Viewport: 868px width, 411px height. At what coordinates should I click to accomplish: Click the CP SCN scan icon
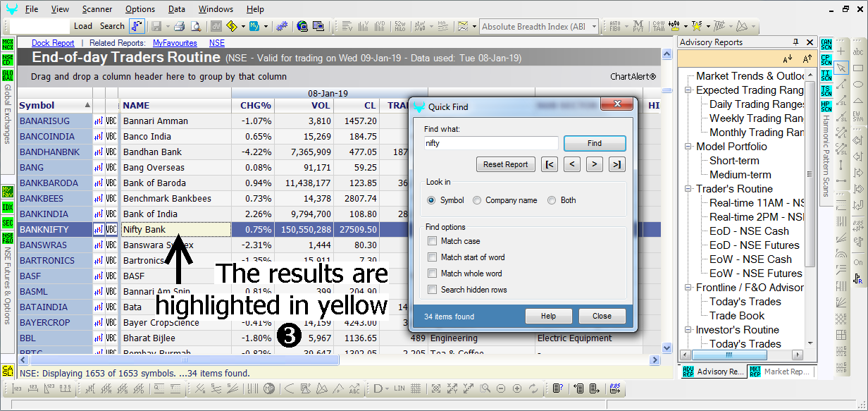coord(826,60)
